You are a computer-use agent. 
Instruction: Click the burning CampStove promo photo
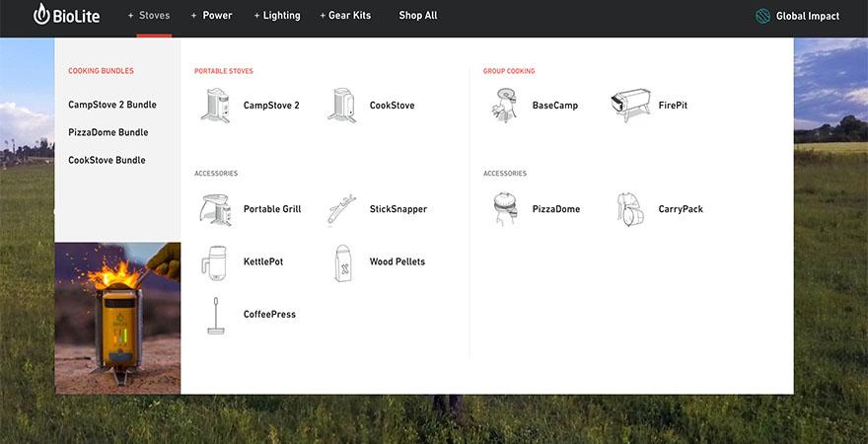point(117,319)
